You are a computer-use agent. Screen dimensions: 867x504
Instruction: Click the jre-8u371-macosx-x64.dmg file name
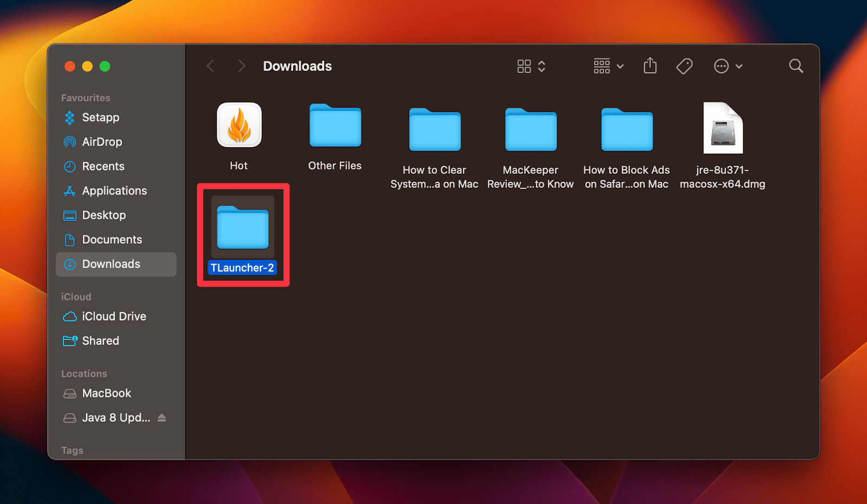[x=722, y=177]
